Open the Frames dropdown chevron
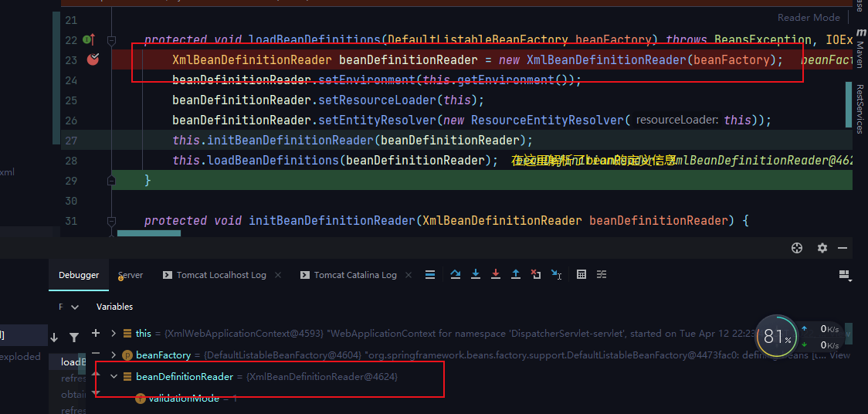The image size is (868, 414). click(x=75, y=307)
